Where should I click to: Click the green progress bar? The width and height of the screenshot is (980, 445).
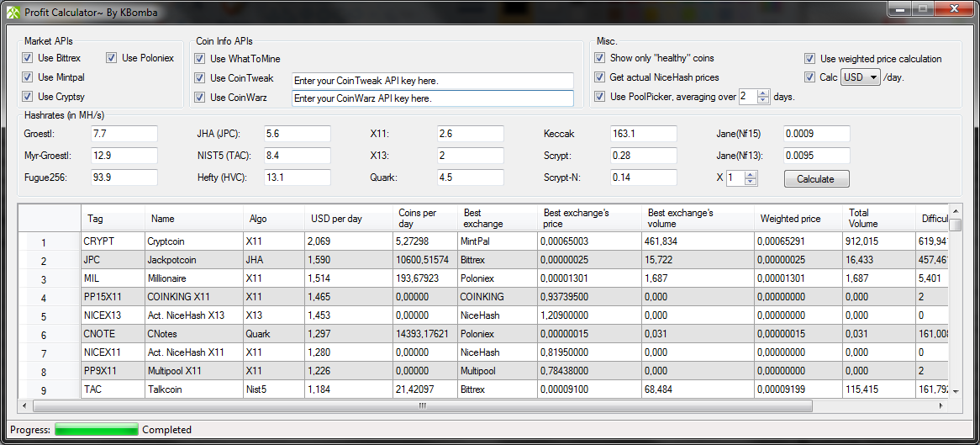coord(97,429)
